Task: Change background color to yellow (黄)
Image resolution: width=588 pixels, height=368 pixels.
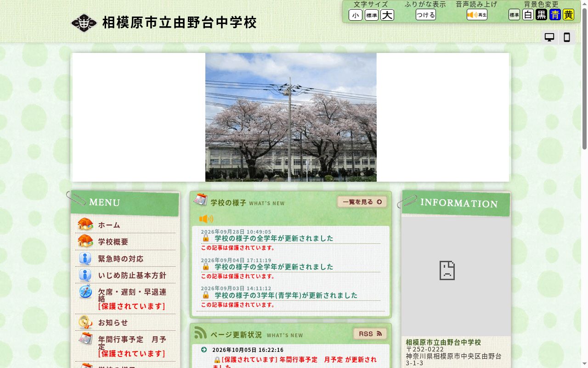Action: tap(569, 15)
